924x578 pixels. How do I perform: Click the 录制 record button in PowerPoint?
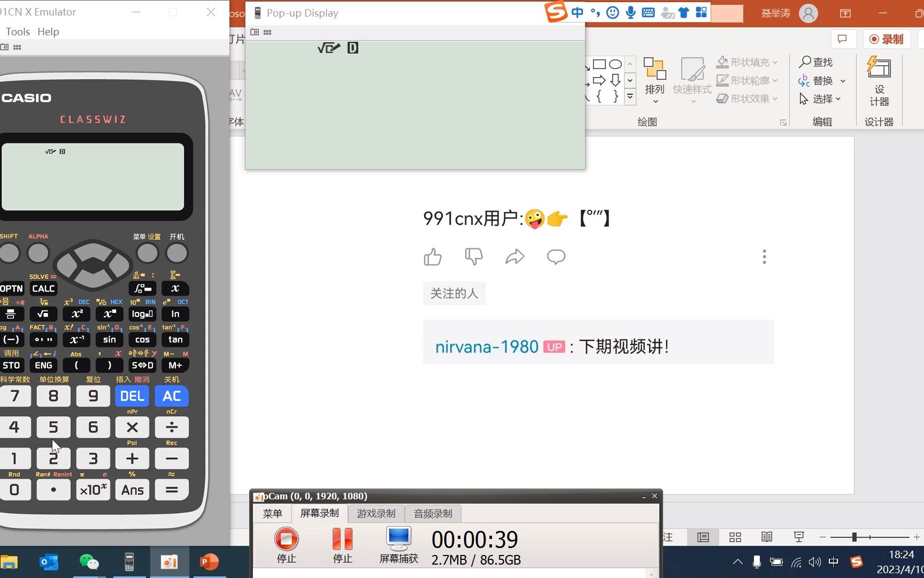(x=887, y=39)
